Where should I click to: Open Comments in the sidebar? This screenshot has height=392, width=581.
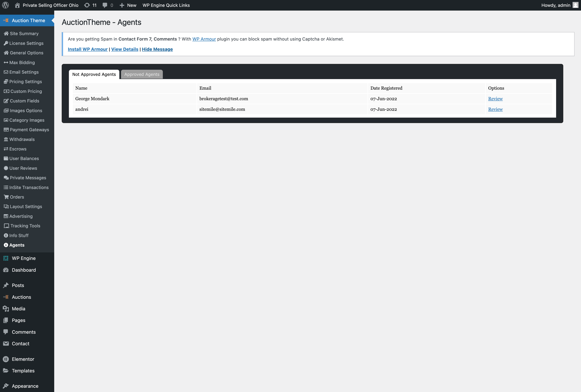(24, 332)
